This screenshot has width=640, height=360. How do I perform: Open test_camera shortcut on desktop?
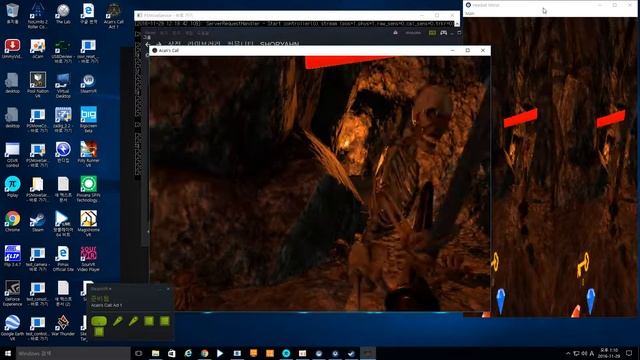(x=38, y=258)
